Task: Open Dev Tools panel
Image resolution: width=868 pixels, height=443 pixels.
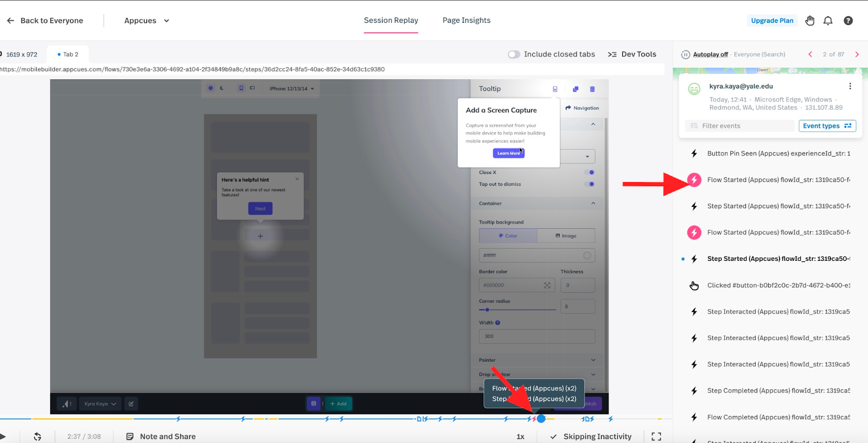Action: (x=632, y=54)
